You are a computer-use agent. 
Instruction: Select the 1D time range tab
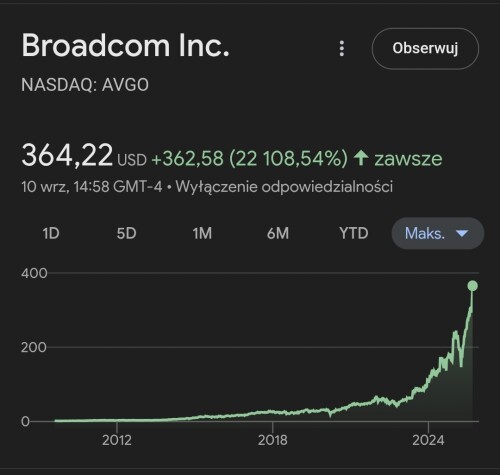pyautogui.click(x=51, y=233)
